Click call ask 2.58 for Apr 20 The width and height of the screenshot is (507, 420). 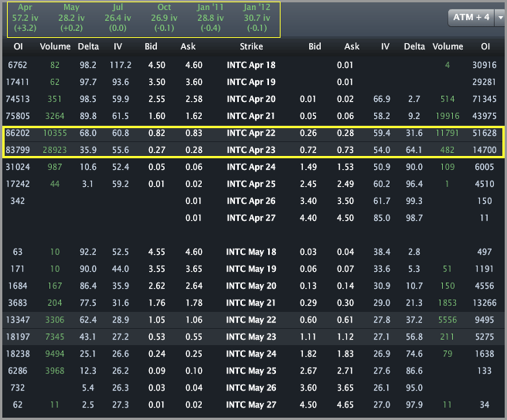[194, 99]
